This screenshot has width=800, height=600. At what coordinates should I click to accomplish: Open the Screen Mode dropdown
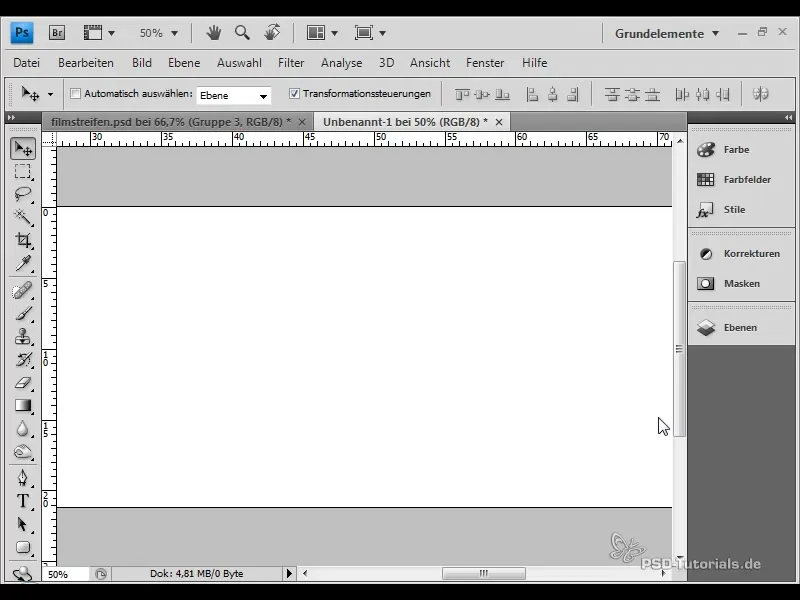pos(370,33)
